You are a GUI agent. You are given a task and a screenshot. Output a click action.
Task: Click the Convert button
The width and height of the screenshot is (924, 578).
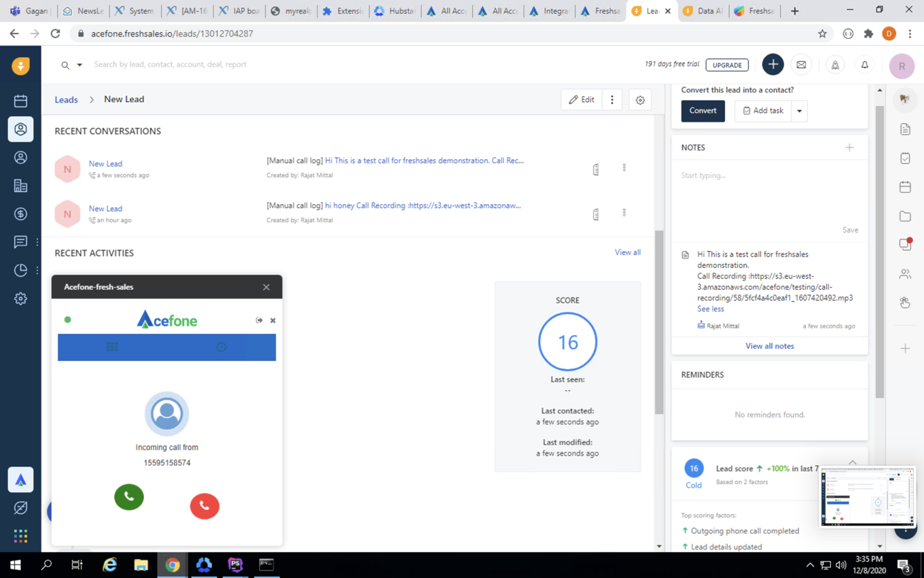click(x=703, y=111)
